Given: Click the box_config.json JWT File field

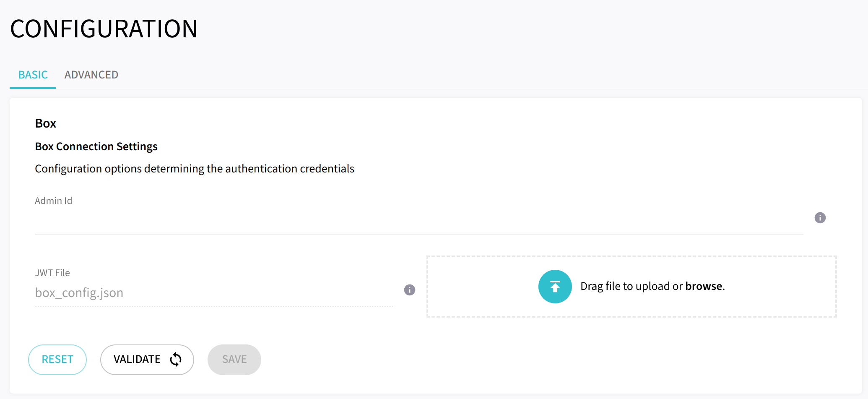Looking at the screenshot, I should click(213, 293).
